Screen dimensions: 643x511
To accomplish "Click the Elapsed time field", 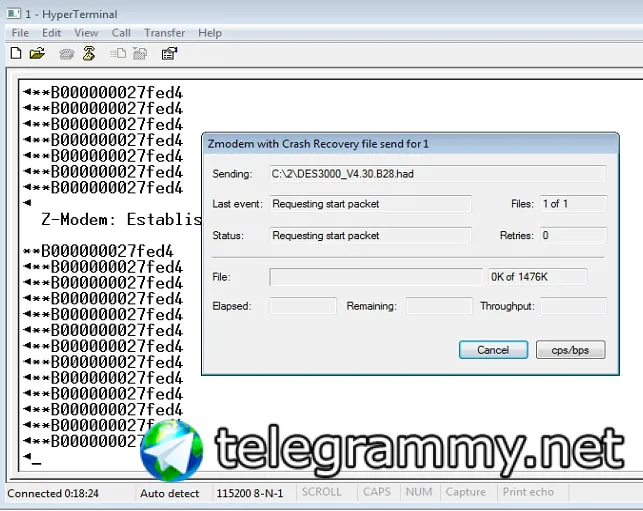I will pyautogui.click(x=303, y=306).
